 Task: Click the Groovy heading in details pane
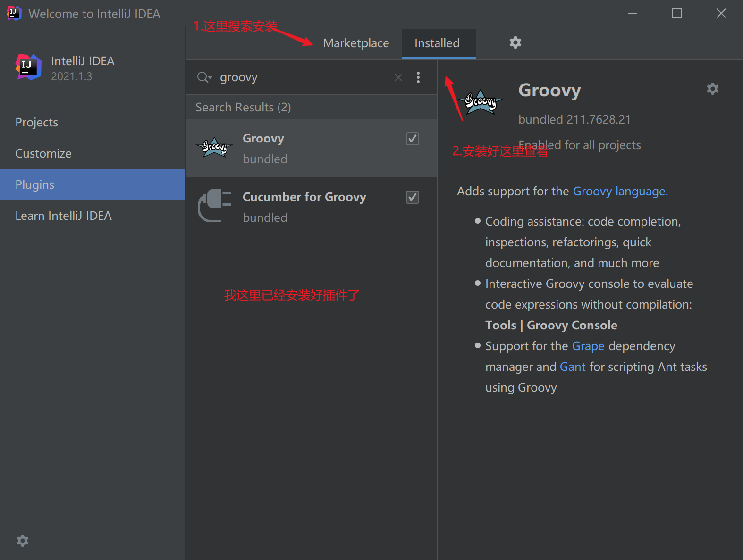[x=549, y=90]
